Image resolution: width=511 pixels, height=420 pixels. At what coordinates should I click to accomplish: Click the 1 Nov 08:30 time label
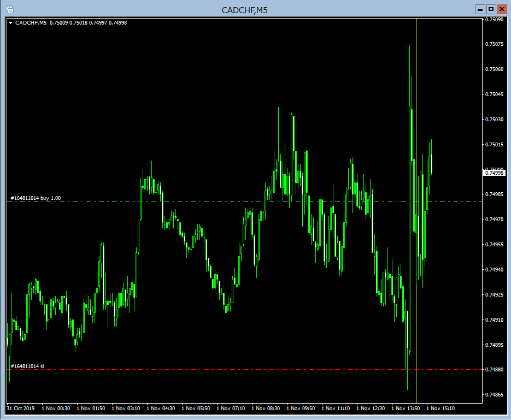point(266,409)
